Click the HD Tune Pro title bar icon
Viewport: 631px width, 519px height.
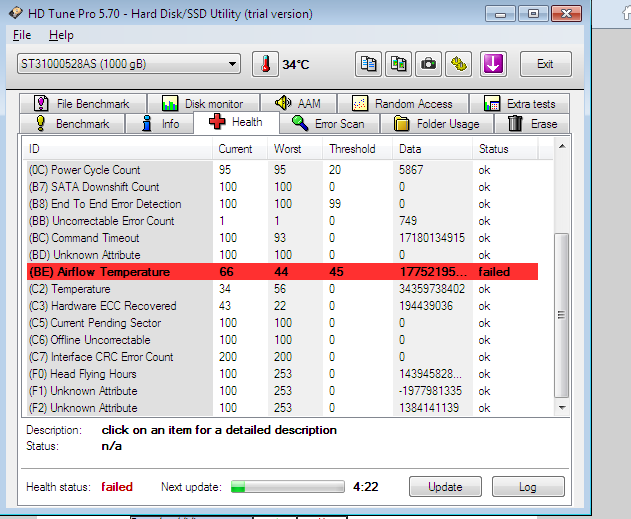pos(16,13)
